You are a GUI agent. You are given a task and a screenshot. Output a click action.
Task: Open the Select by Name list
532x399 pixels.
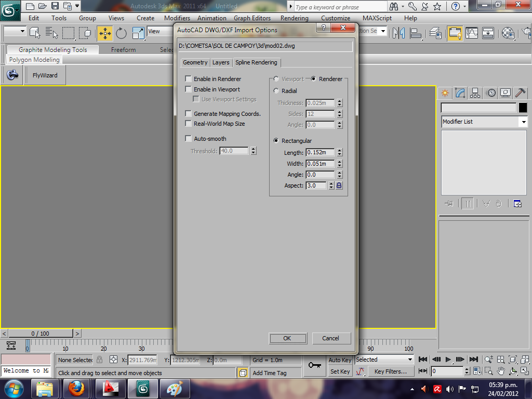[x=51, y=33]
